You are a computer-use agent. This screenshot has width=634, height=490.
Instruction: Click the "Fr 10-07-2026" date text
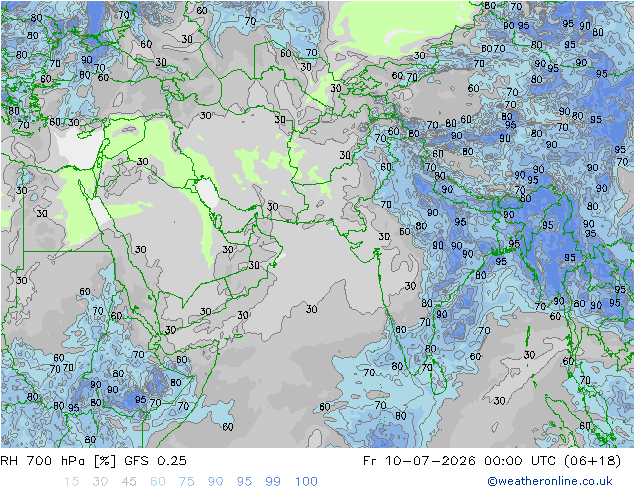[419, 461]
